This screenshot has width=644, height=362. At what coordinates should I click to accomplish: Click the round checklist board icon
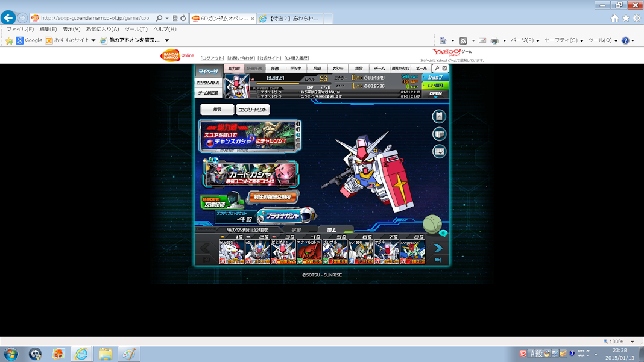tap(439, 151)
